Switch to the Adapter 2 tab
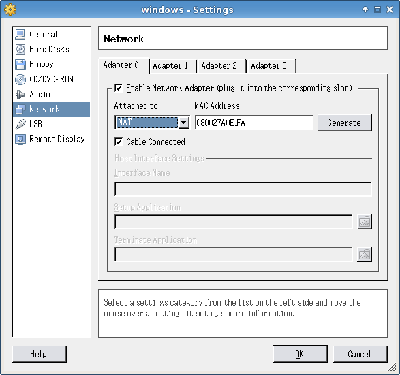This screenshot has width=400, height=375. [222, 66]
